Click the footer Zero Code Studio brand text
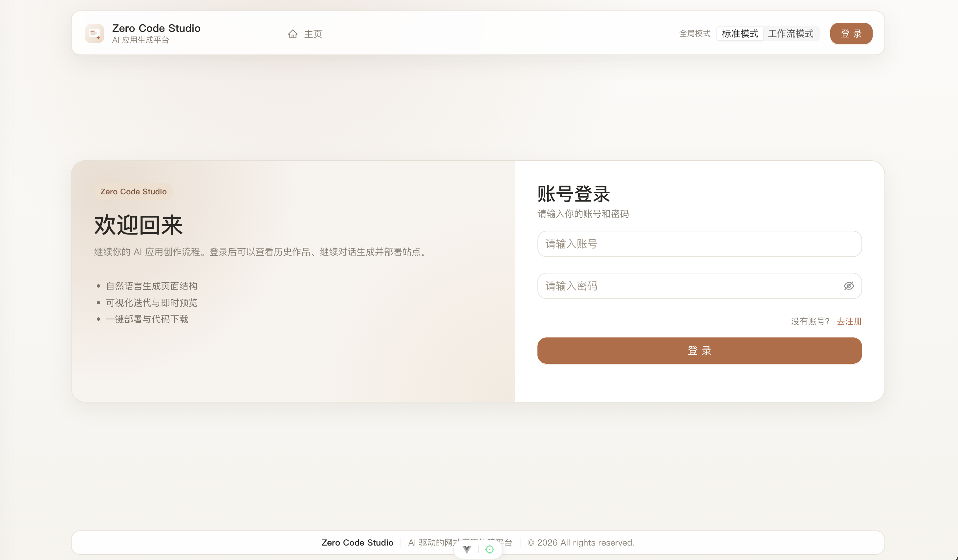This screenshot has height=560, width=958. (x=357, y=543)
